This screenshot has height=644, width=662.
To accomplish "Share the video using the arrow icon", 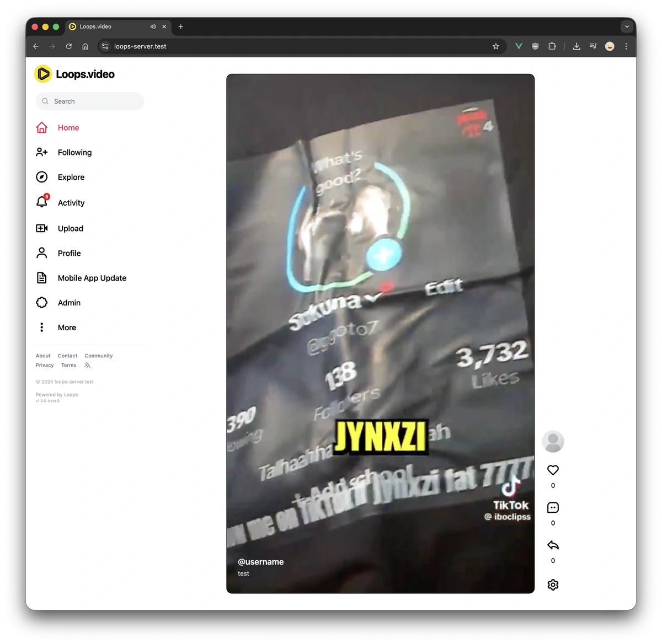I will (x=553, y=545).
